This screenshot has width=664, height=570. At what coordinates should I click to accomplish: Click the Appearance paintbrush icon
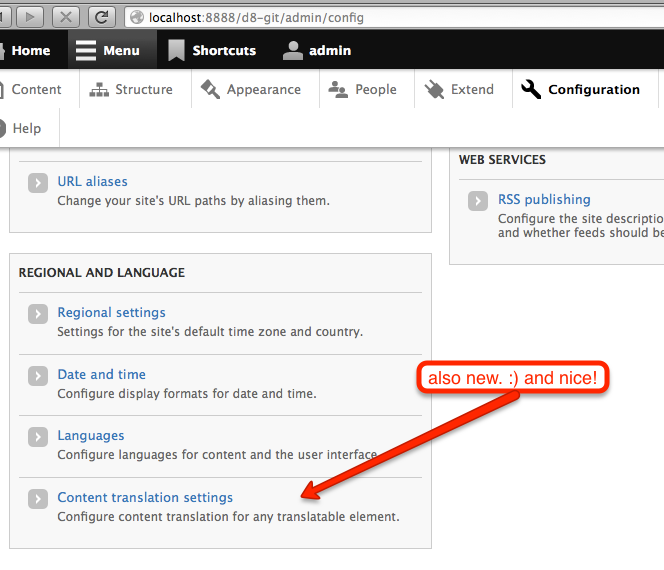tap(210, 89)
